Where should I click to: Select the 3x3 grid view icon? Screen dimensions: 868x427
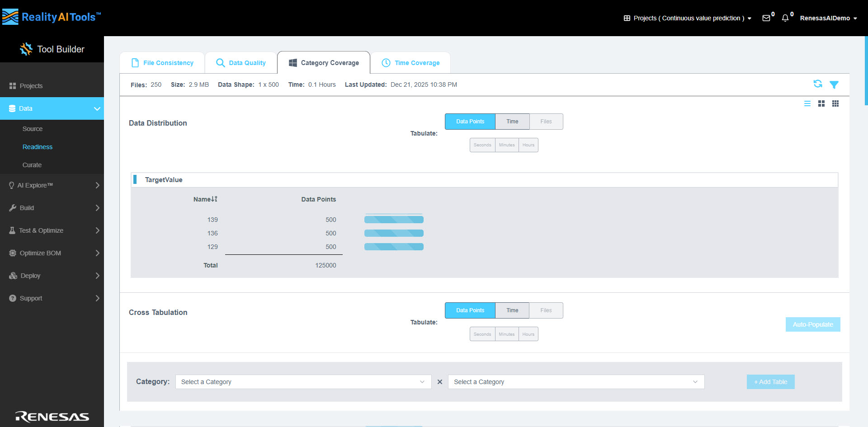coord(835,103)
